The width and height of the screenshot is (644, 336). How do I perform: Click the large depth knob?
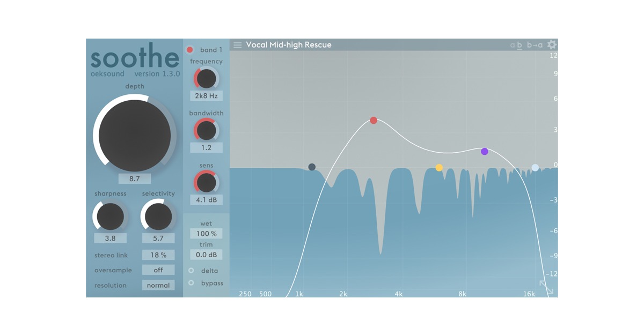tap(134, 135)
